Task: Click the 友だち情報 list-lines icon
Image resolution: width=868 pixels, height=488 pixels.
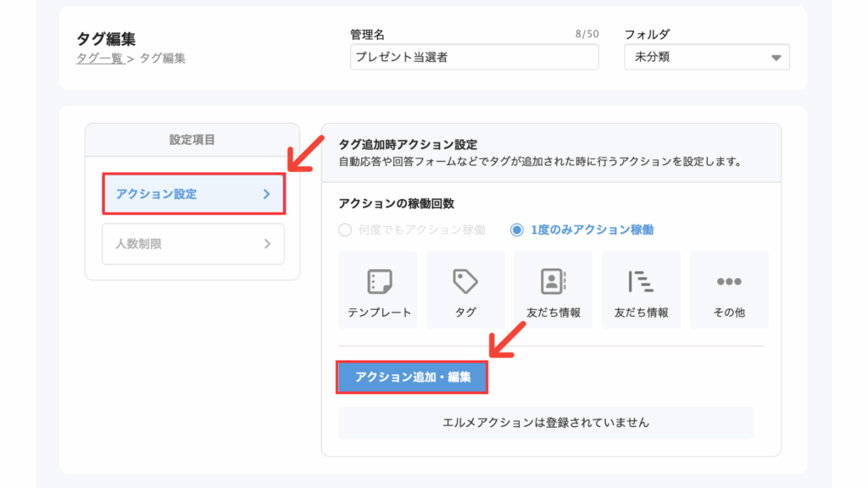Action: (641, 281)
